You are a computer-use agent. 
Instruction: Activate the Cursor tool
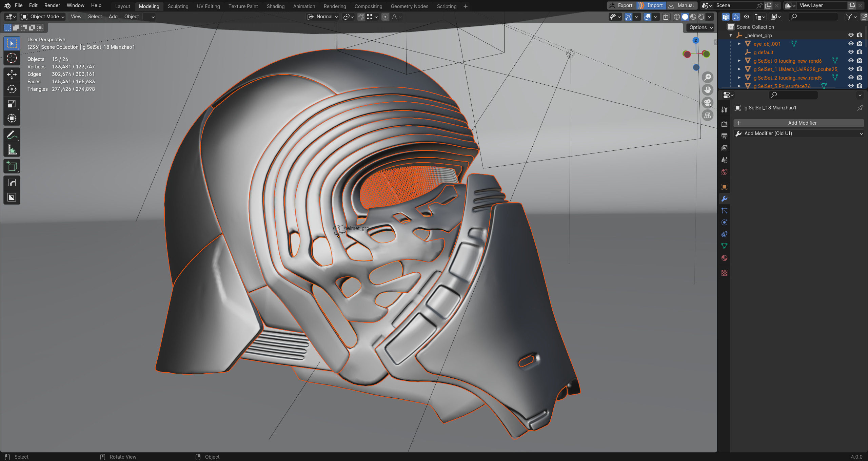point(12,58)
